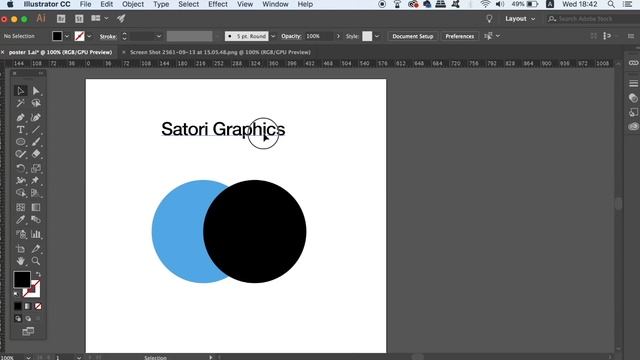
Task: Select the Curvature tool
Action: click(36, 118)
